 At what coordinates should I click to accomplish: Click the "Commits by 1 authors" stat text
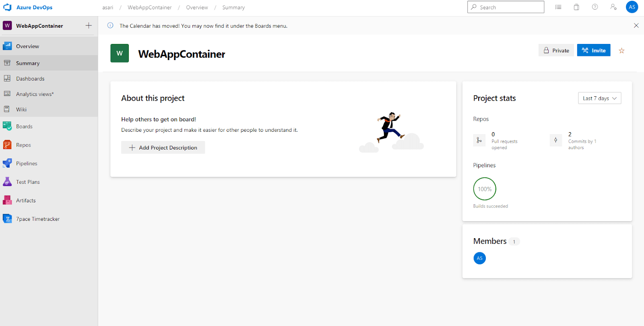(582, 144)
